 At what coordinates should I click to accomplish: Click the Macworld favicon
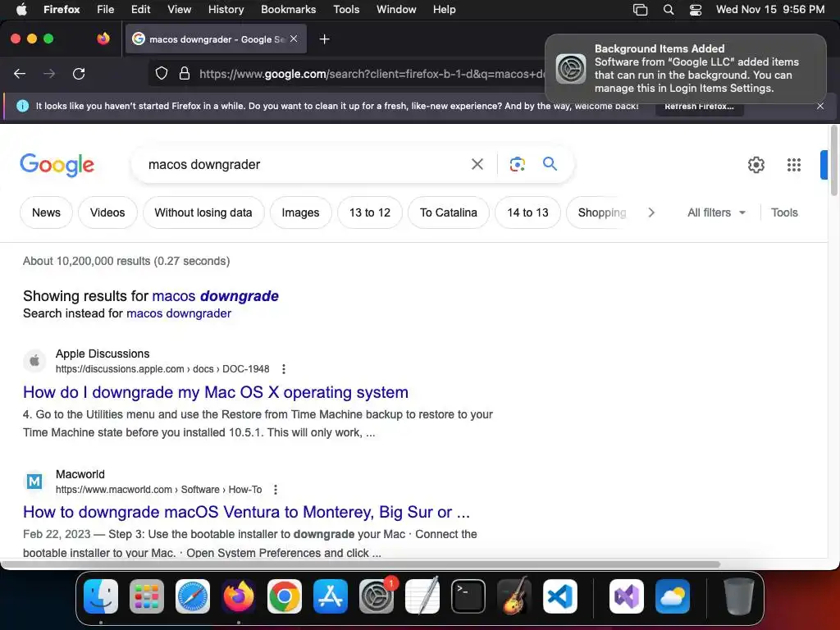coord(34,481)
